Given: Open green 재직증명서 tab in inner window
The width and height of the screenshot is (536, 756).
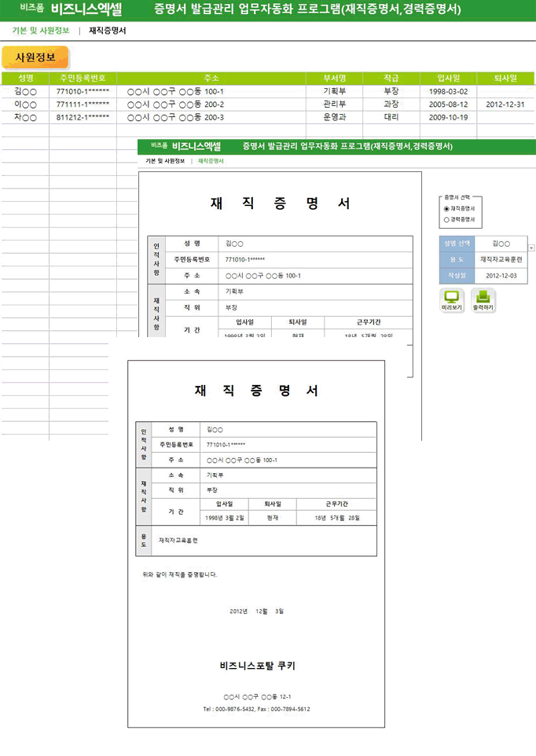Looking at the screenshot, I should 211,161.
